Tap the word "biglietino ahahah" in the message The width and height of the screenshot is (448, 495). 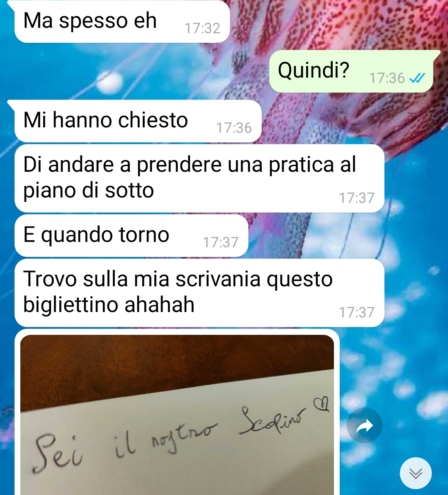click(109, 305)
